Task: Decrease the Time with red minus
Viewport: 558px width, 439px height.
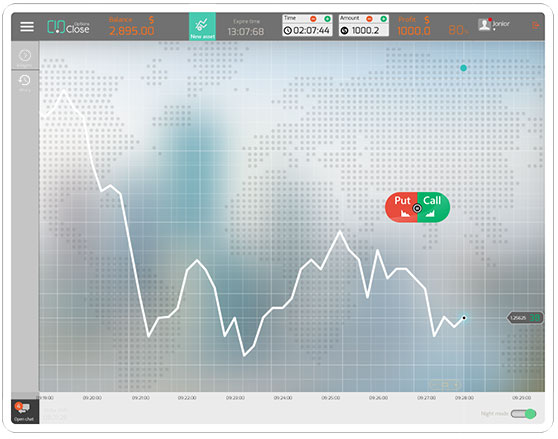Action: [x=313, y=18]
